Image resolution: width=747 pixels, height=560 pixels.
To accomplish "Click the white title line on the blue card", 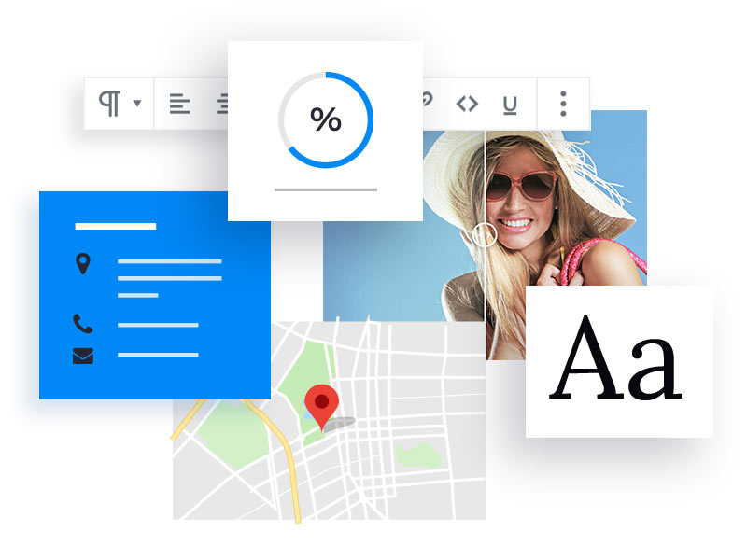I will (115, 226).
